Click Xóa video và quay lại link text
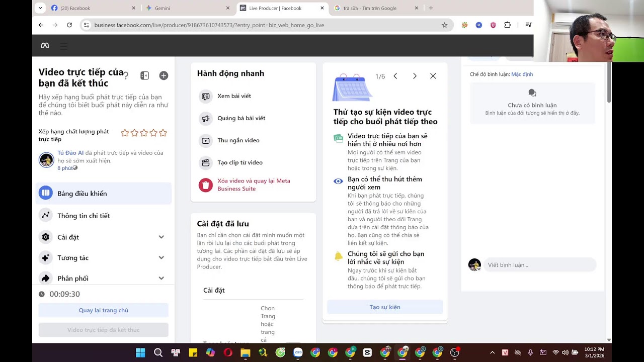 (x=254, y=185)
